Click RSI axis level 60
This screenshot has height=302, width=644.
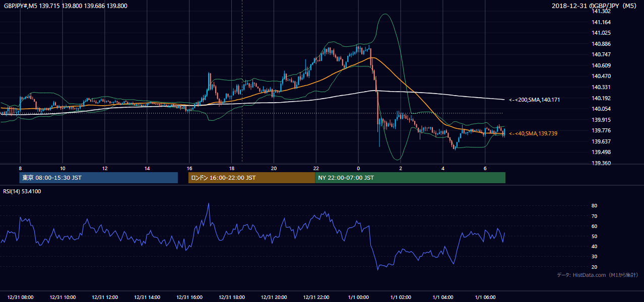595,226
